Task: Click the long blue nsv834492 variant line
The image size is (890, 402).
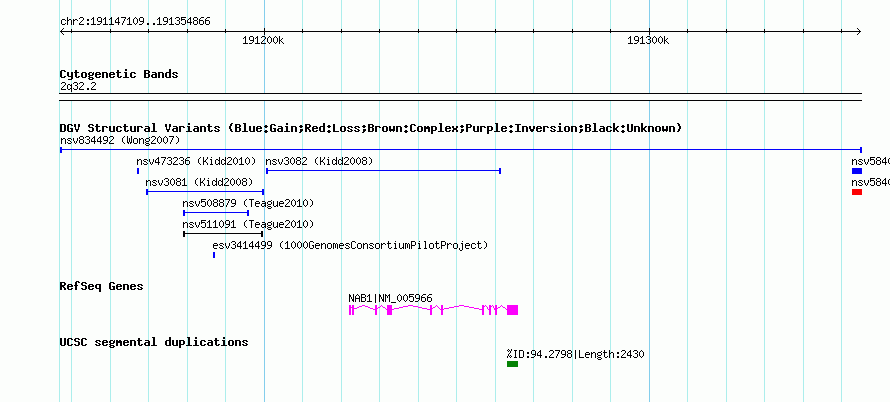Action: pyautogui.click(x=460, y=150)
